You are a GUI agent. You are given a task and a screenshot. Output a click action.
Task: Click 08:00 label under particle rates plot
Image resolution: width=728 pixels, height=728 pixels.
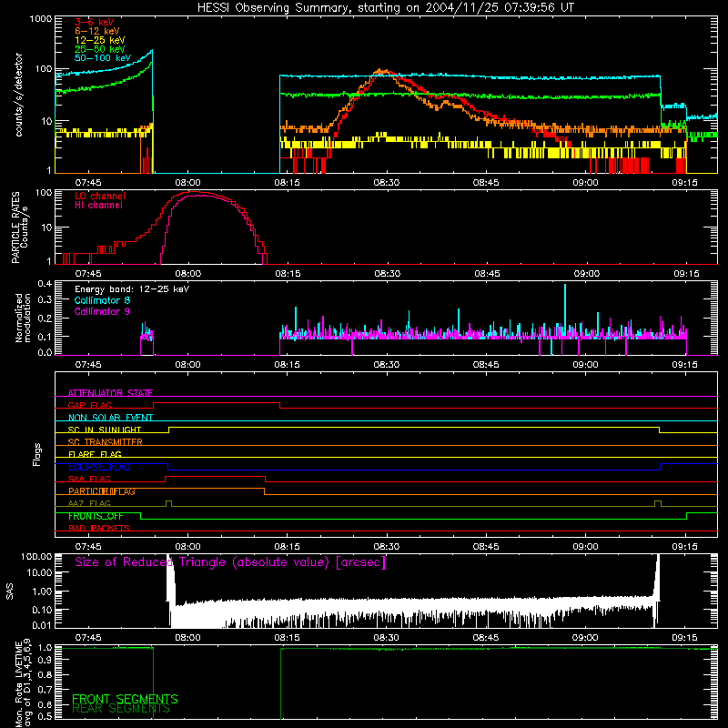[x=187, y=274]
